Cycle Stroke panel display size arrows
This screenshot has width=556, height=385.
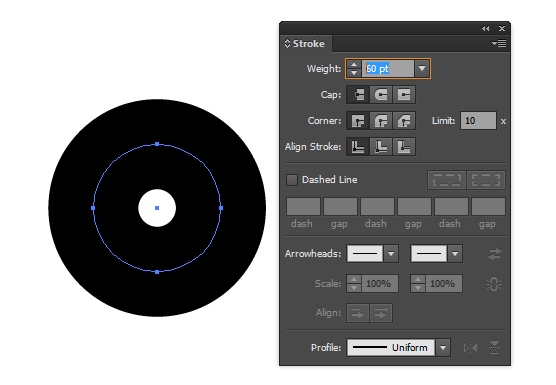tap(288, 44)
